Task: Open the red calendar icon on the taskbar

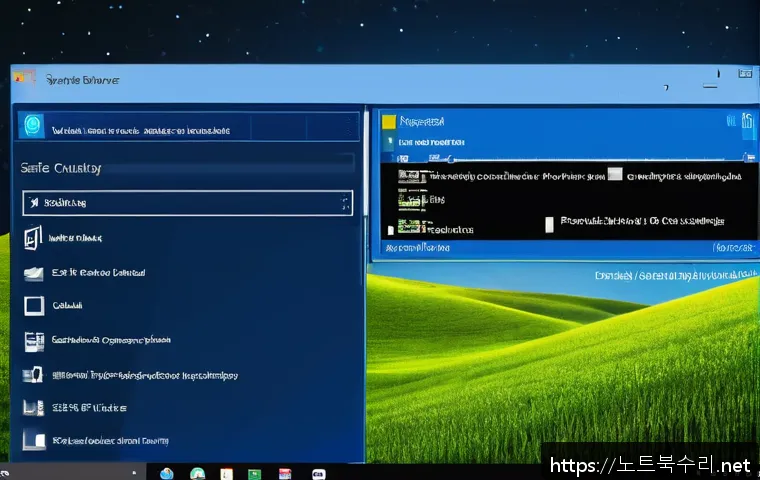Action: tap(285, 472)
